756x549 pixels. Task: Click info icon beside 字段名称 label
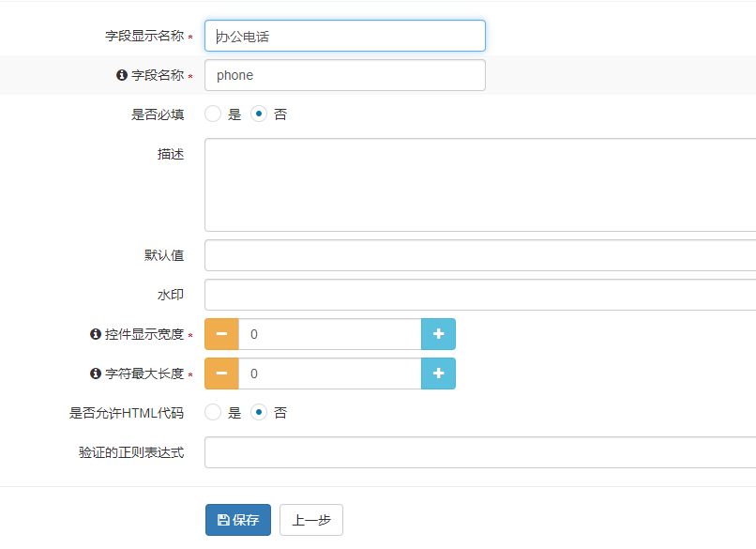[121, 75]
